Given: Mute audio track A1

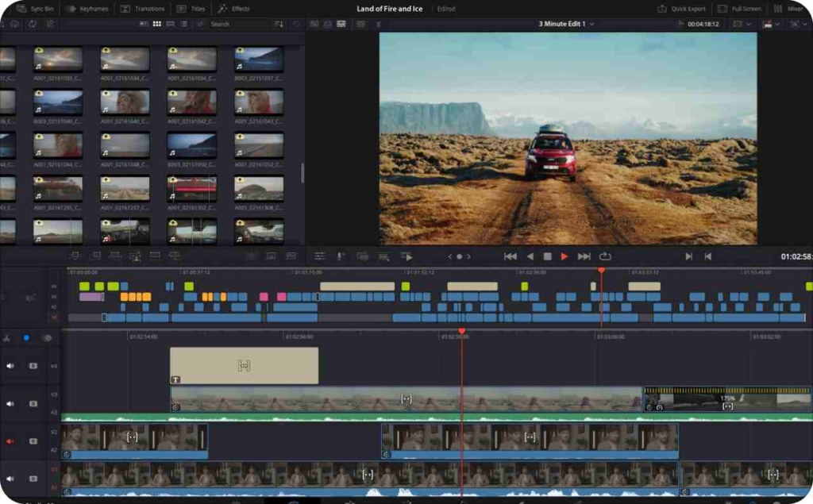Looking at the screenshot, I should pos(10,477).
